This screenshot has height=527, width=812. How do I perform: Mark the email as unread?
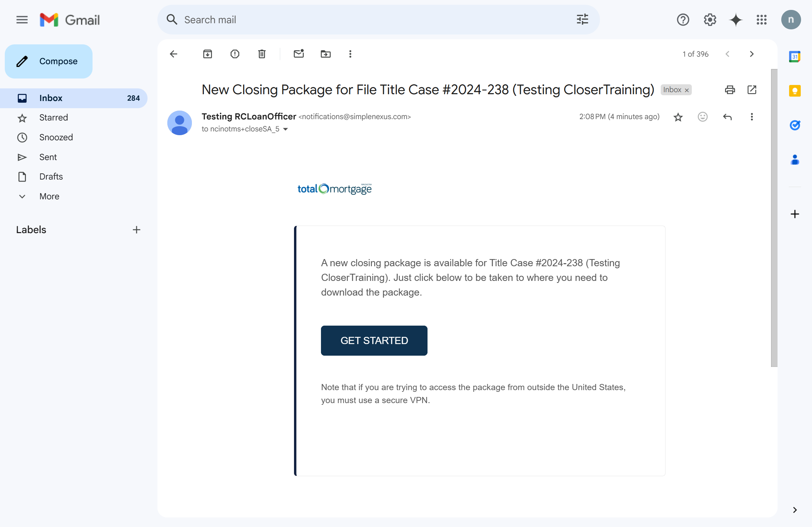(299, 54)
